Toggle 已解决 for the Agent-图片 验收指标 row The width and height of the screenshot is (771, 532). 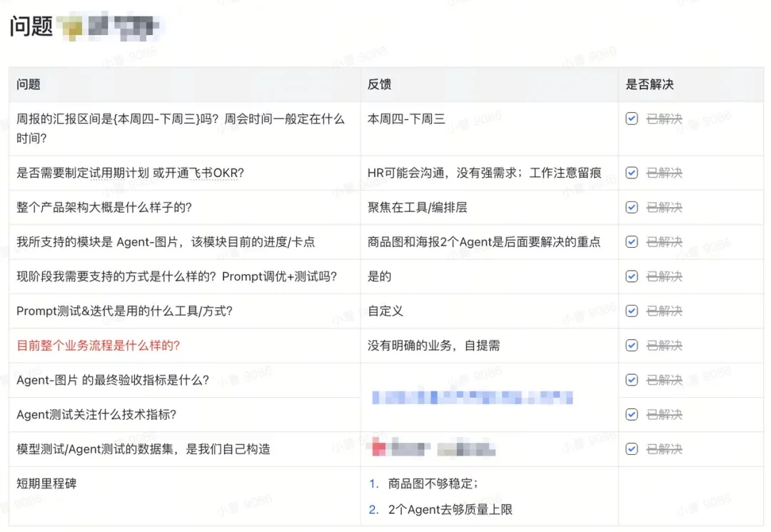coord(631,379)
